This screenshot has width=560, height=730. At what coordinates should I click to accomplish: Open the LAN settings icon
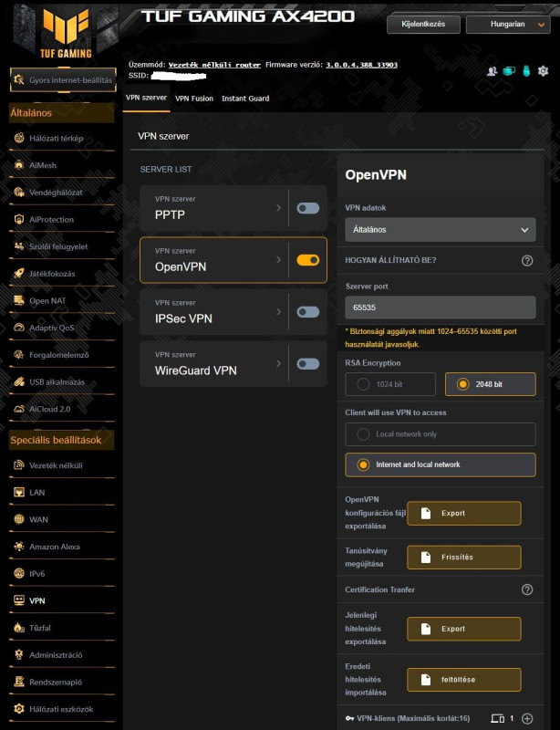pos(18,492)
